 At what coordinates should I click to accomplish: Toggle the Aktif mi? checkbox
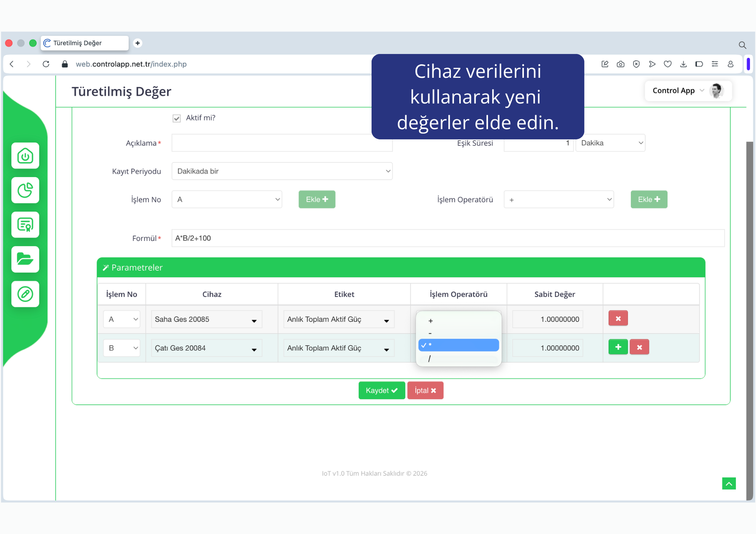(177, 118)
